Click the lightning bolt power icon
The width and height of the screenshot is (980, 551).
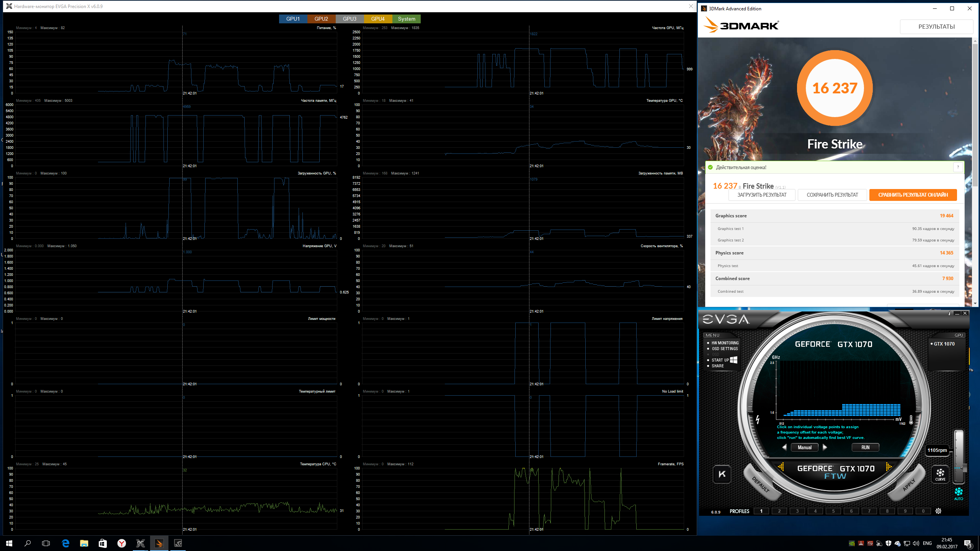[x=758, y=419]
